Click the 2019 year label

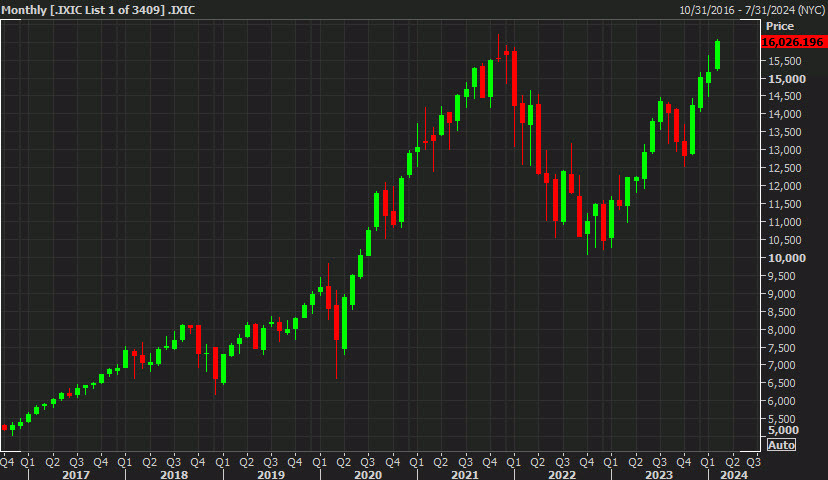pyautogui.click(x=271, y=474)
